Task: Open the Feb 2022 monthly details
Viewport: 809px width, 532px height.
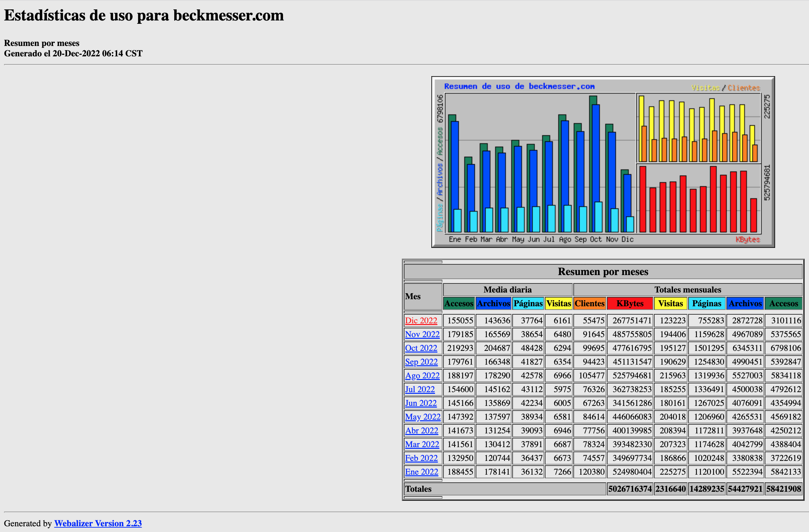Action: pyautogui.click(x=421, y=458)
